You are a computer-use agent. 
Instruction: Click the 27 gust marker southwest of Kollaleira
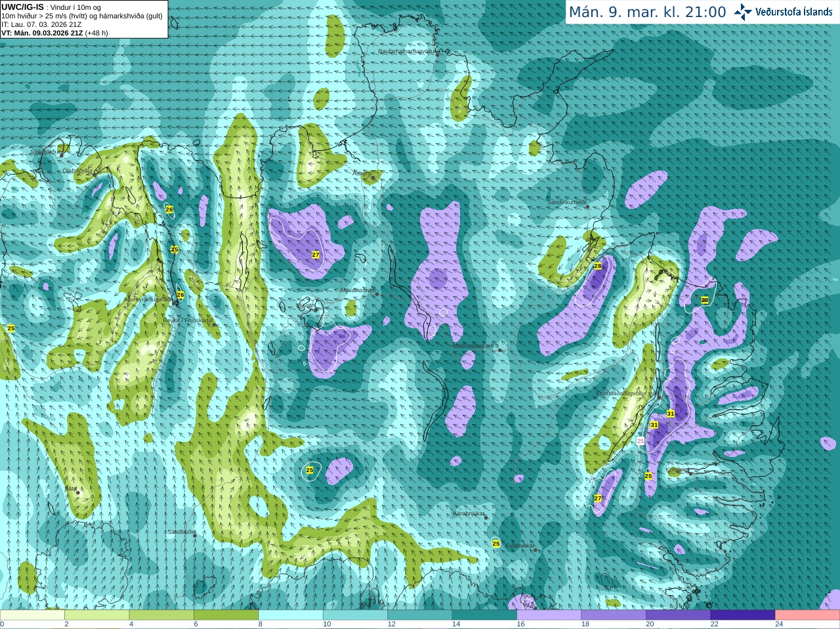click(598, 498)
